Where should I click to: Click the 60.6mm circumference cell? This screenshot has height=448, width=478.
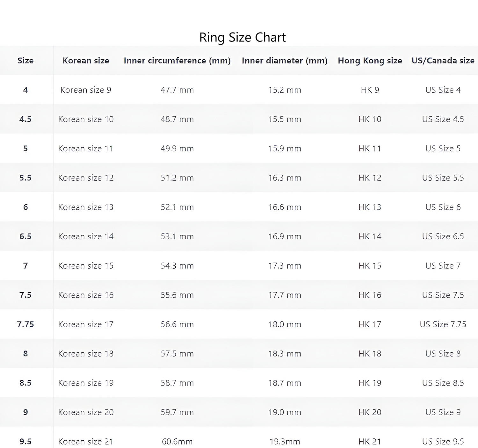pos(177,442)
